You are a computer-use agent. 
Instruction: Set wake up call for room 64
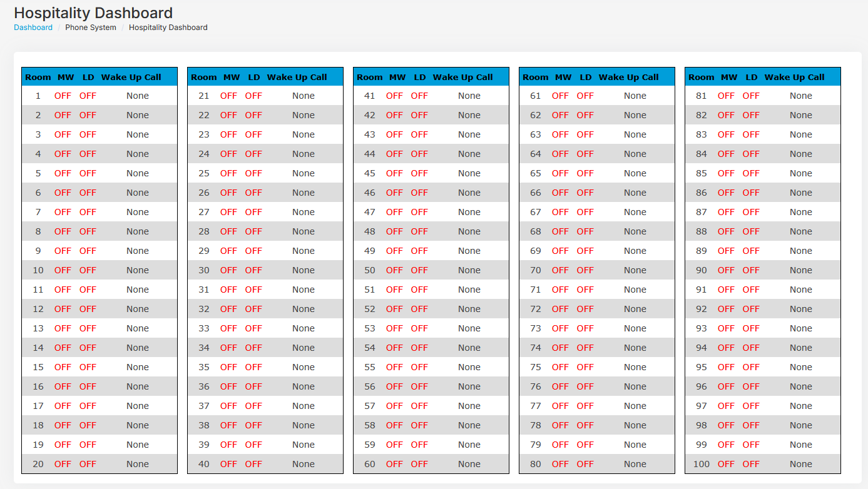point(635,153)
